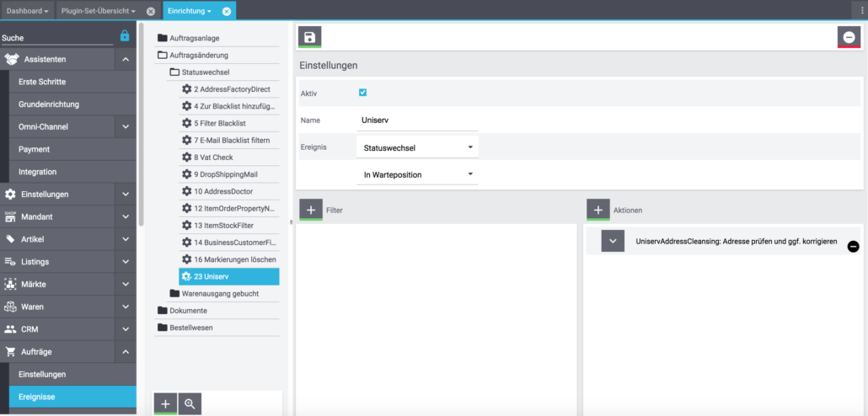Screen dimensions: 868x416
Task: Click gear icon of 10 AddressDoctor
Action: (x=187, y=191)
